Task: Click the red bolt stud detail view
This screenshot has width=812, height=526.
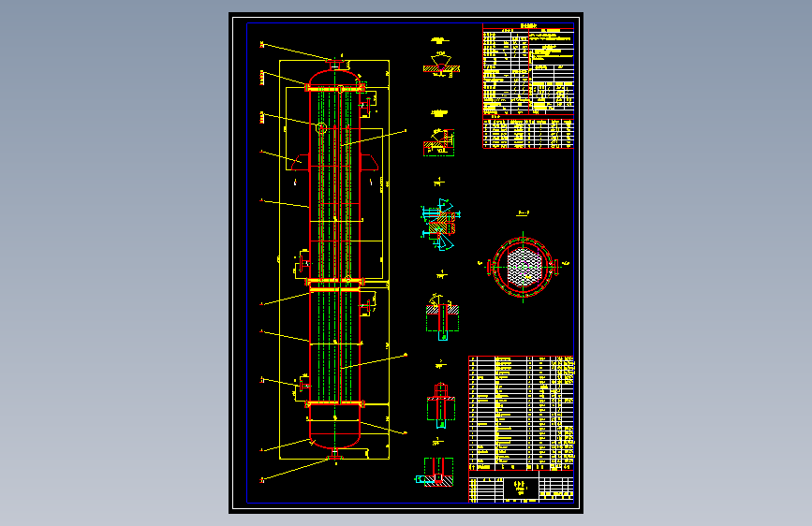Action: coord(441,405)
